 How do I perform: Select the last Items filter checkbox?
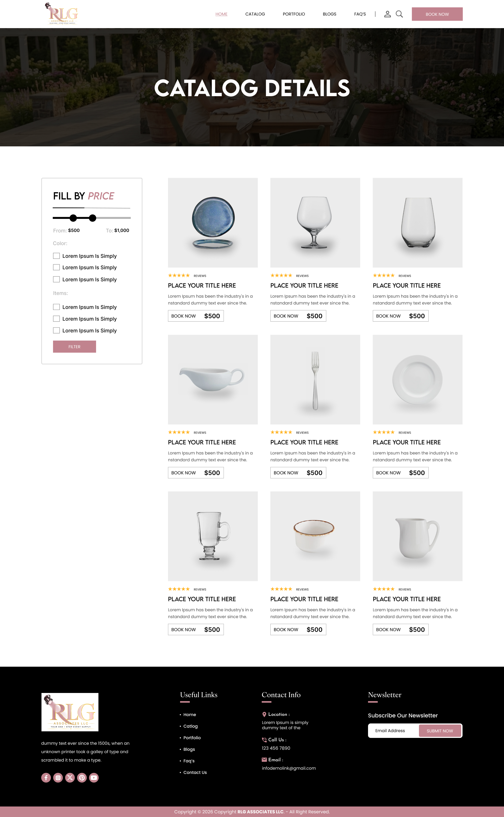pyautogui.click(x=56, y=330)
